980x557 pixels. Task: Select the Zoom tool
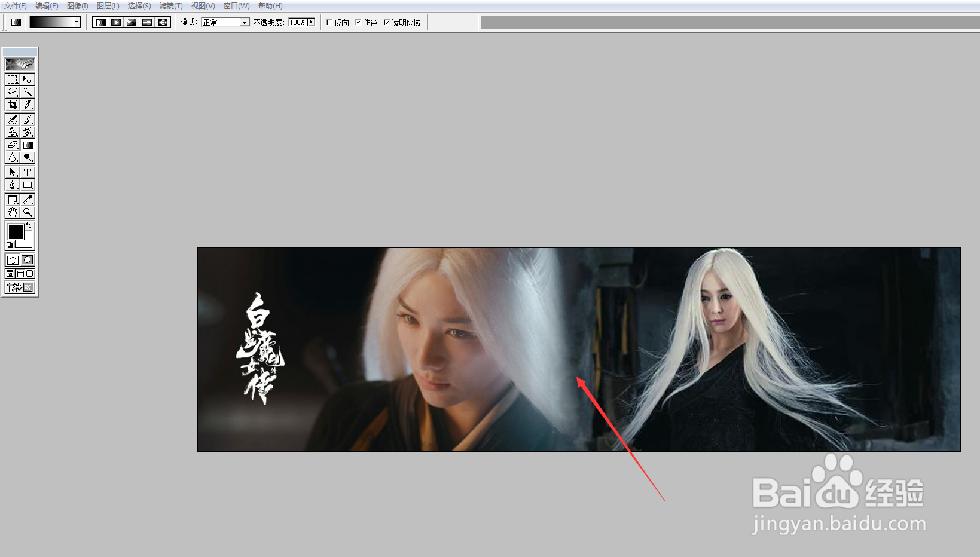(28, 212)
